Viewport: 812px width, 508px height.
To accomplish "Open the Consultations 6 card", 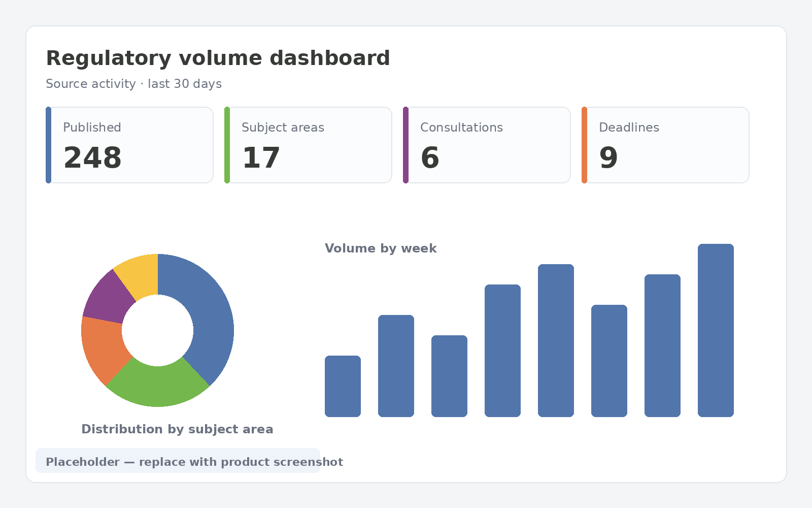I will pos(487,145).
